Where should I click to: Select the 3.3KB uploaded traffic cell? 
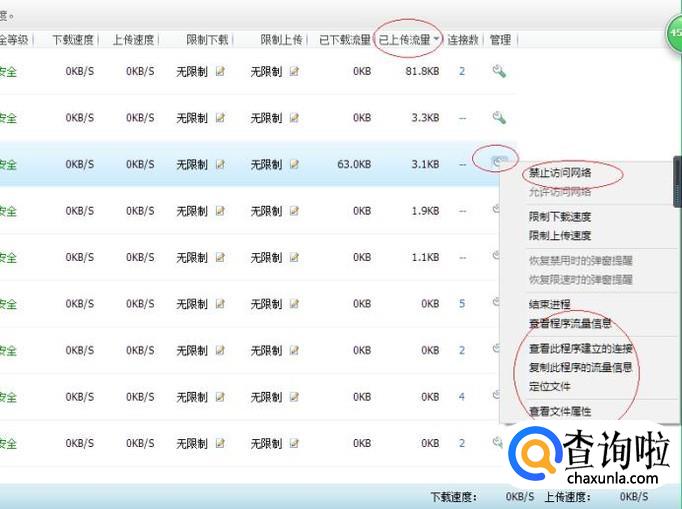pyautogui.click(x=425, y=117)
